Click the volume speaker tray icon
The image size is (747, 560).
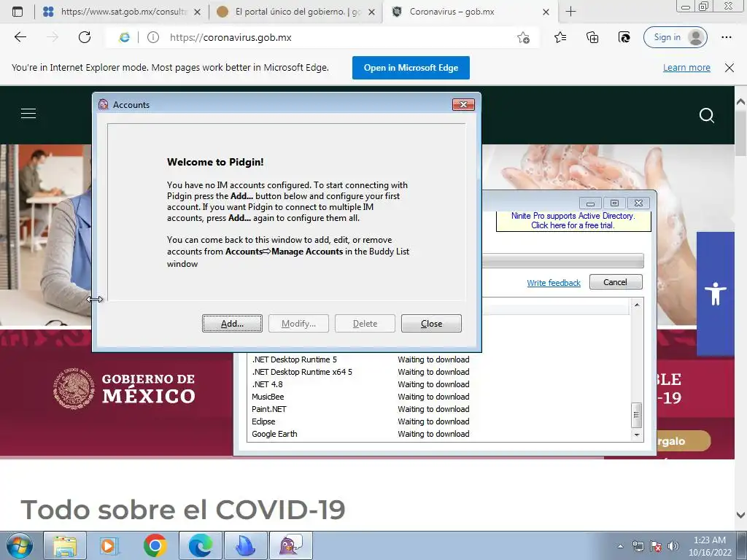point(673,546)
